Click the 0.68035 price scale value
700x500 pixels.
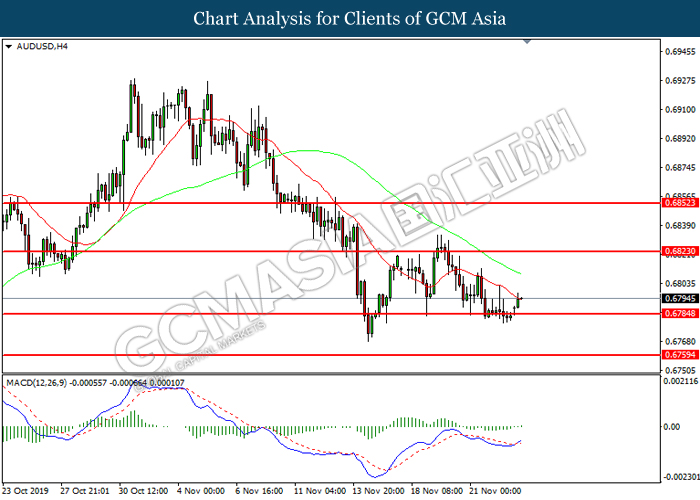pos(680,283)
